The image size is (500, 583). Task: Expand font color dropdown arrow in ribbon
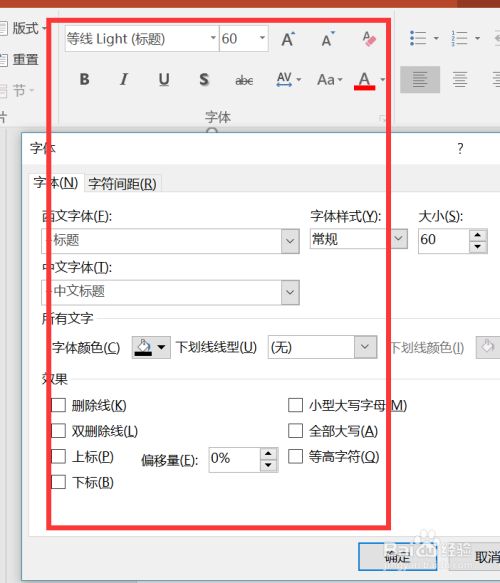(383, 79)
